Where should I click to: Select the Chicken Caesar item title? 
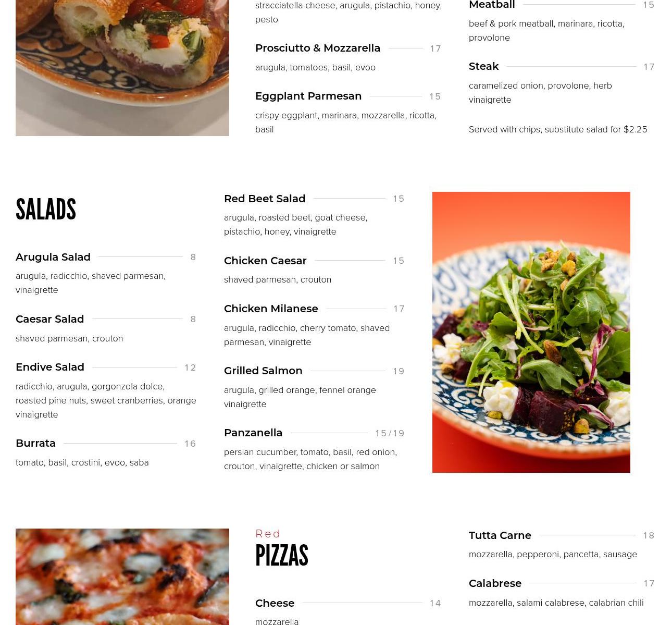(x=265, y=261)
